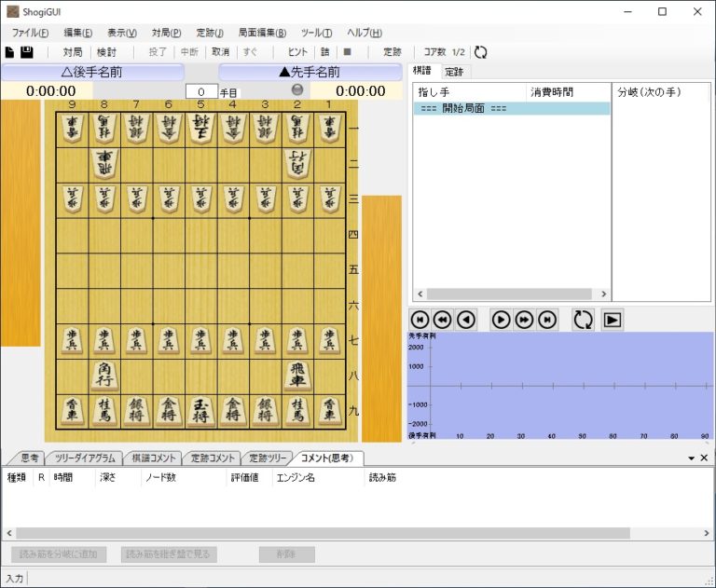The width and height of the screenshot is (716, 588).
Task: Jump to the first move button
Action: coord(419,320)
